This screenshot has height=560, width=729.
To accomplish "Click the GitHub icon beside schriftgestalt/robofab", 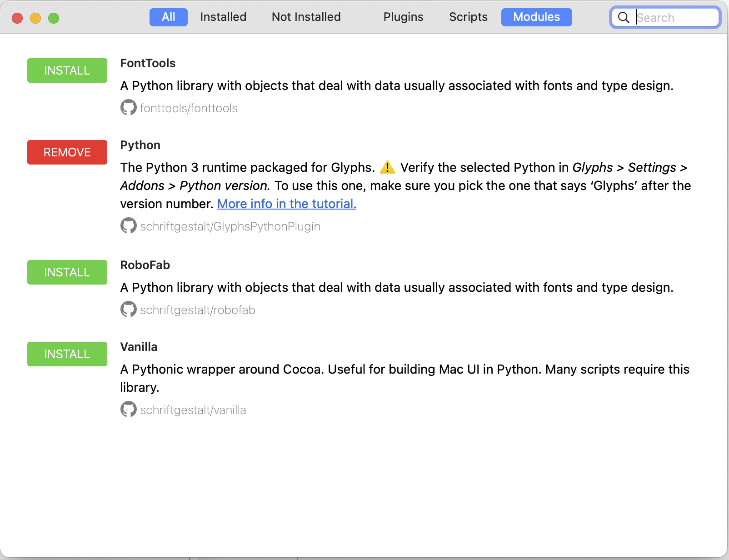I will [x=128, y=310].
